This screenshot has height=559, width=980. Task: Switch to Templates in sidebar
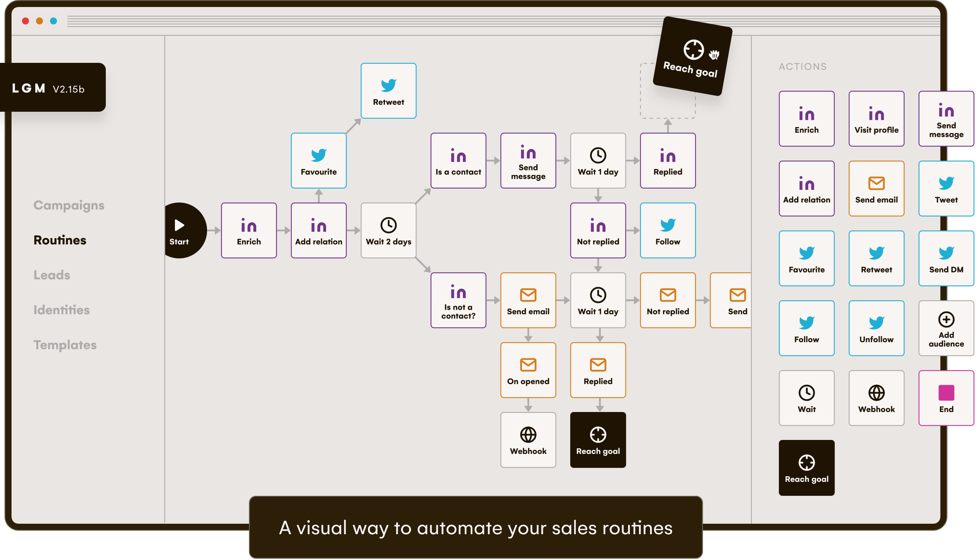(65, 345)
